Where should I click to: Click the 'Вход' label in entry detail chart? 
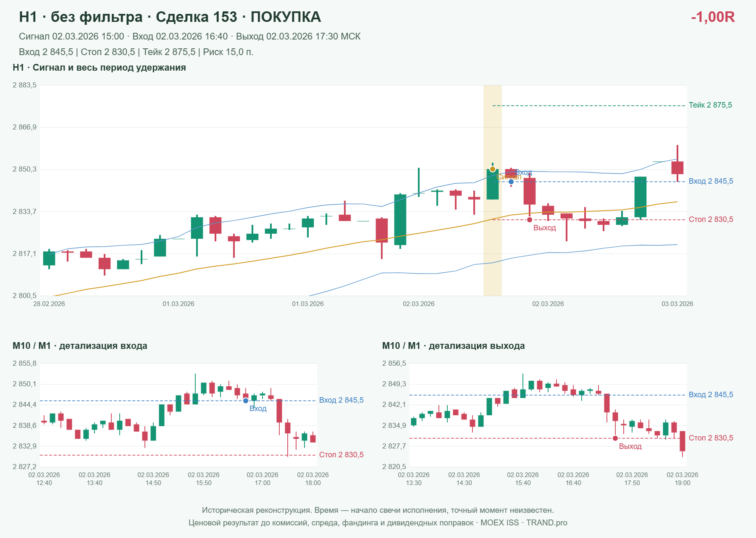[258, 409]
